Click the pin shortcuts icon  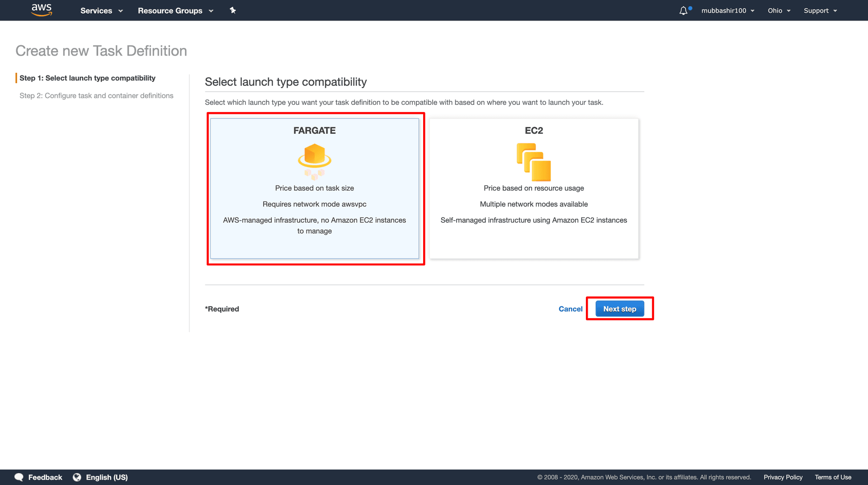[233, 10]
